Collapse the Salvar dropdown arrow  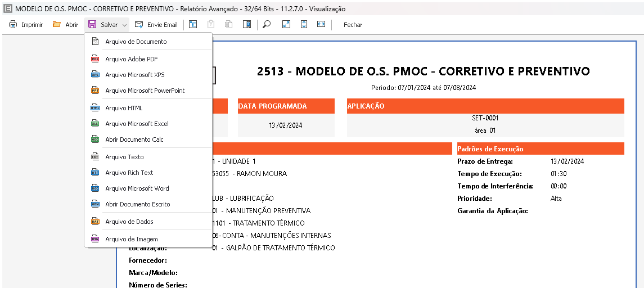pos(124,25)
